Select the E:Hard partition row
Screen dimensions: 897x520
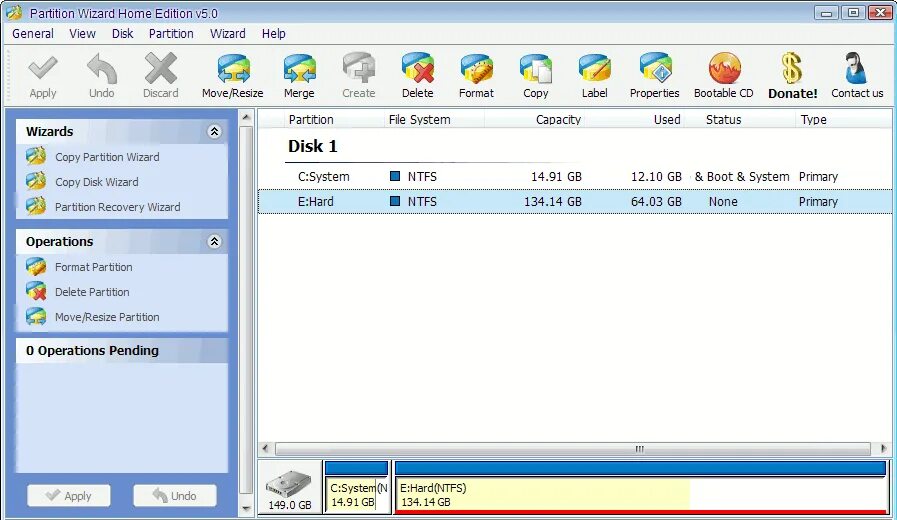(575, 201)
